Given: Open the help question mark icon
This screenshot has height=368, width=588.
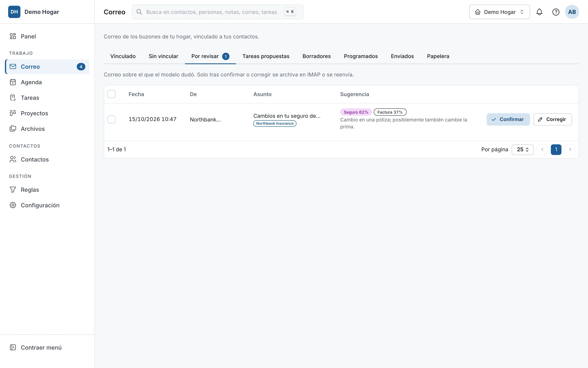Looking at the screenshot, I should [x=556, y=12].
